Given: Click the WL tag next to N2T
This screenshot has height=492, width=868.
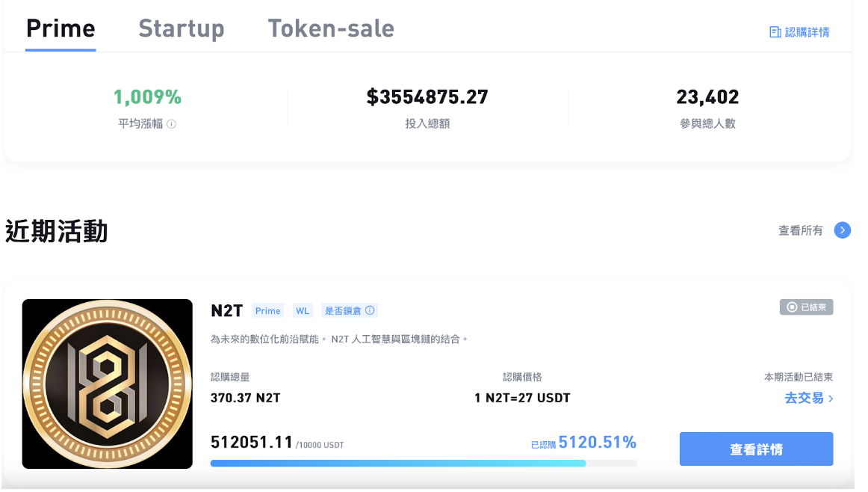Looking at the screenshot, I should [302, 310].
